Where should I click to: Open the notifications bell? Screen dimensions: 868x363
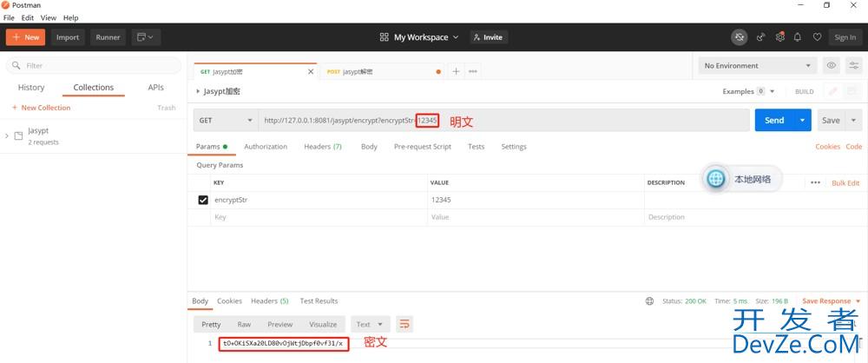pyautogui.click(x=798, y=37)
